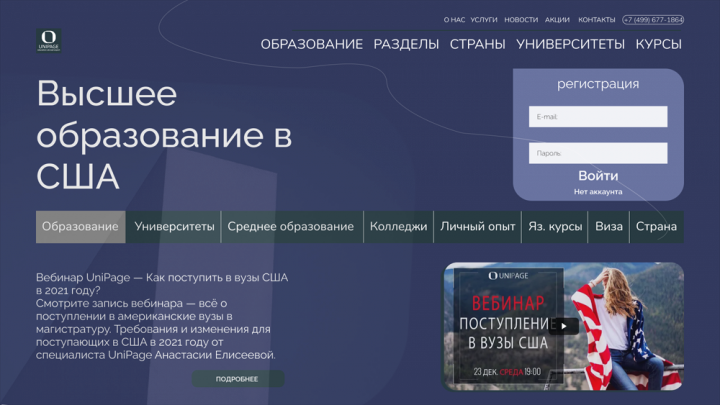Play the webinar video
This screenshot has width=720, height=405.
coord(563,326)
